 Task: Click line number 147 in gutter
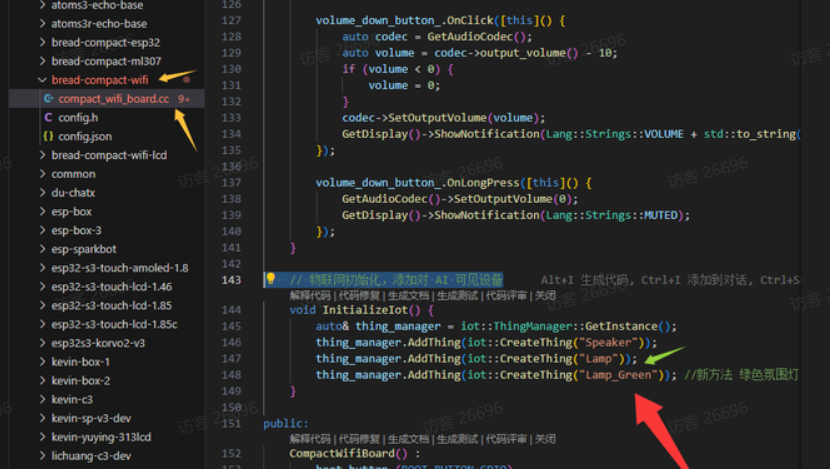(x=231, y=358)
